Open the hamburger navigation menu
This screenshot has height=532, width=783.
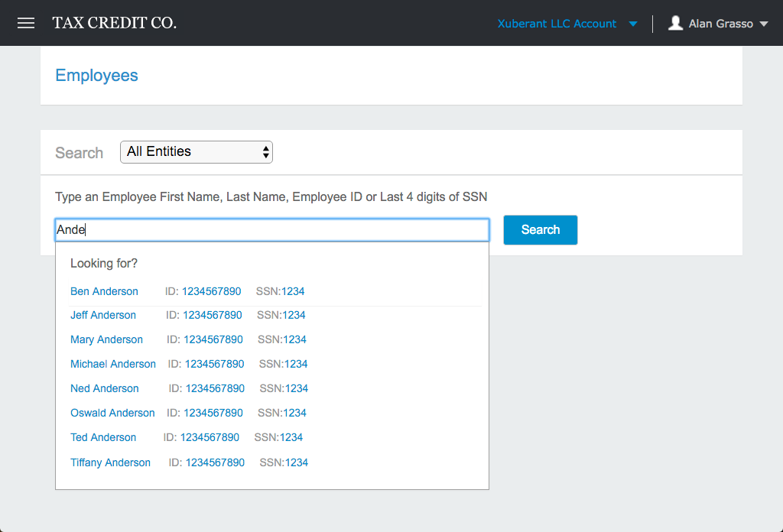click(x=26, y=23)
